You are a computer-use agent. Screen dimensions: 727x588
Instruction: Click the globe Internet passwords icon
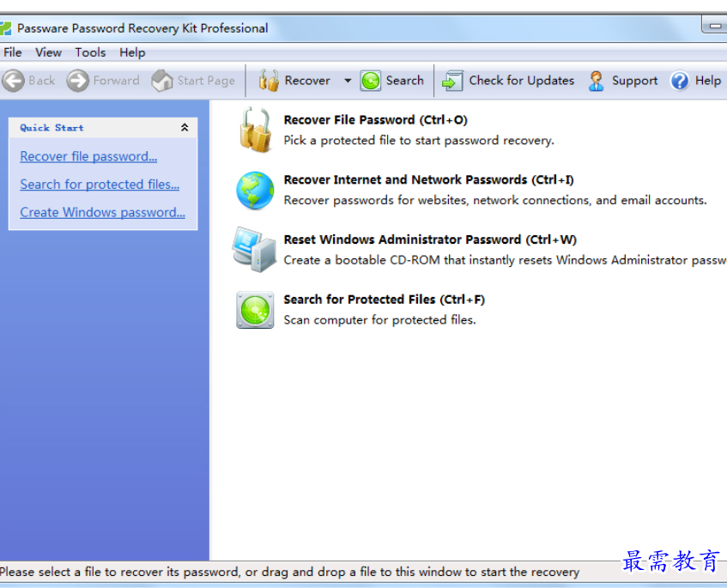(255, 190)
